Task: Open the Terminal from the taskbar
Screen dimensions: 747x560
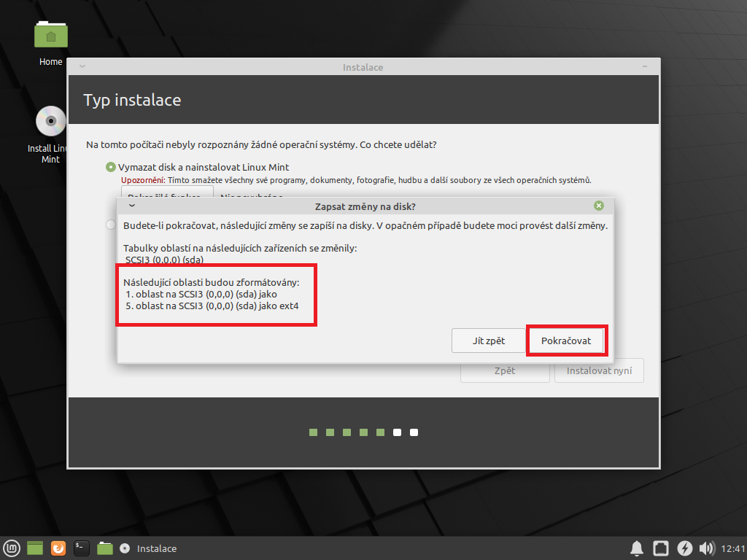Action: pos(82,548)
